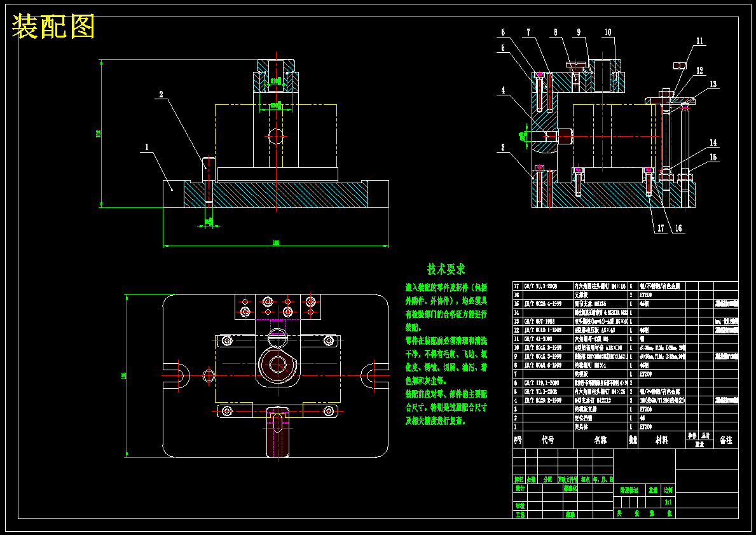
Task: Click the 审核 label in the title block
Action: tap(519, 506)
